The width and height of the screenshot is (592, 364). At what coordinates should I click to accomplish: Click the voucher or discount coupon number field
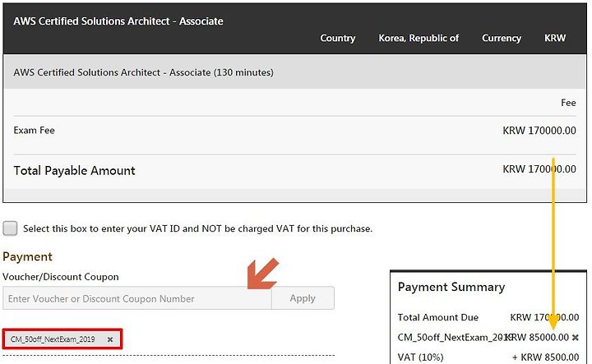click(137, 298)
